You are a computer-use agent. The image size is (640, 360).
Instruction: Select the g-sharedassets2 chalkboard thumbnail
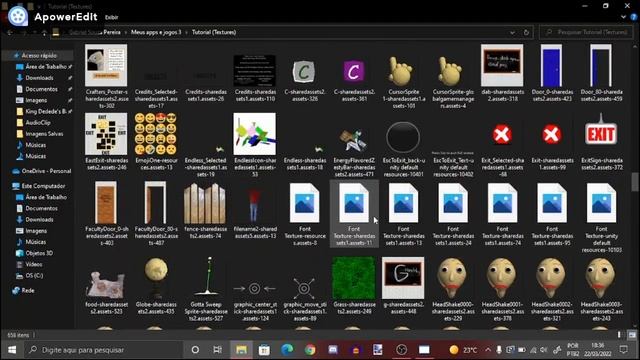coord(403,278)
